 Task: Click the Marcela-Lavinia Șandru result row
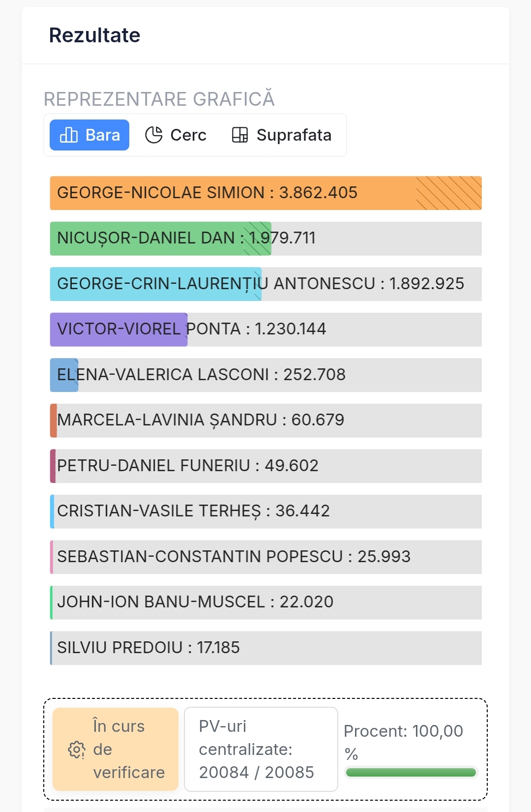coord(266,421)
